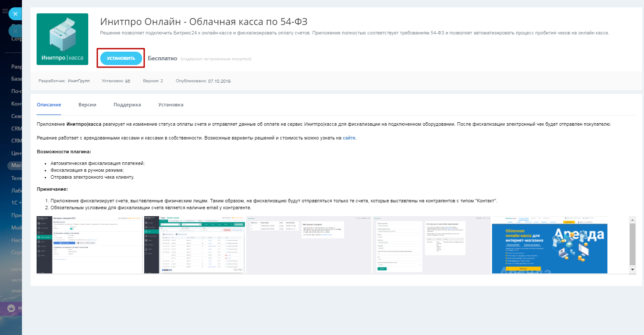Click the 'Возможности плагина:' heading
The image size is (644, 335).
[x=64, y=152]
